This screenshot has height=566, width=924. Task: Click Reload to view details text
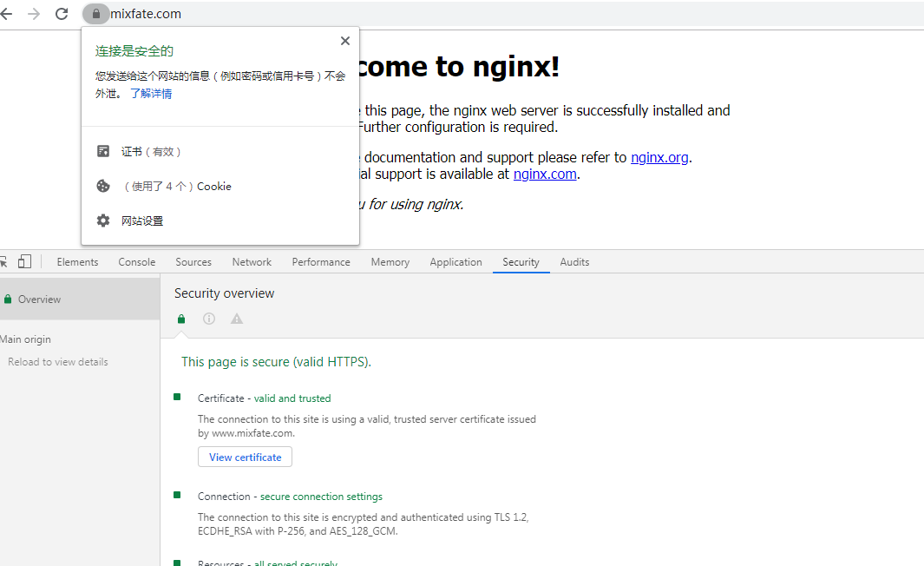click(x=58, y=361)
